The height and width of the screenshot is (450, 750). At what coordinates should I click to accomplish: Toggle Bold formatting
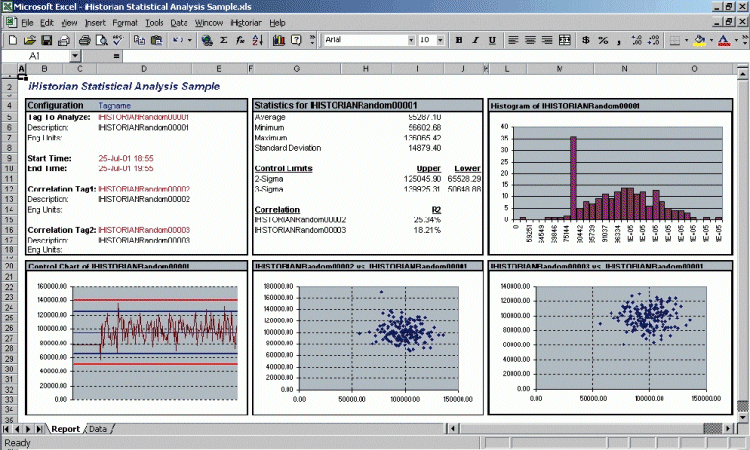[459, 40]
